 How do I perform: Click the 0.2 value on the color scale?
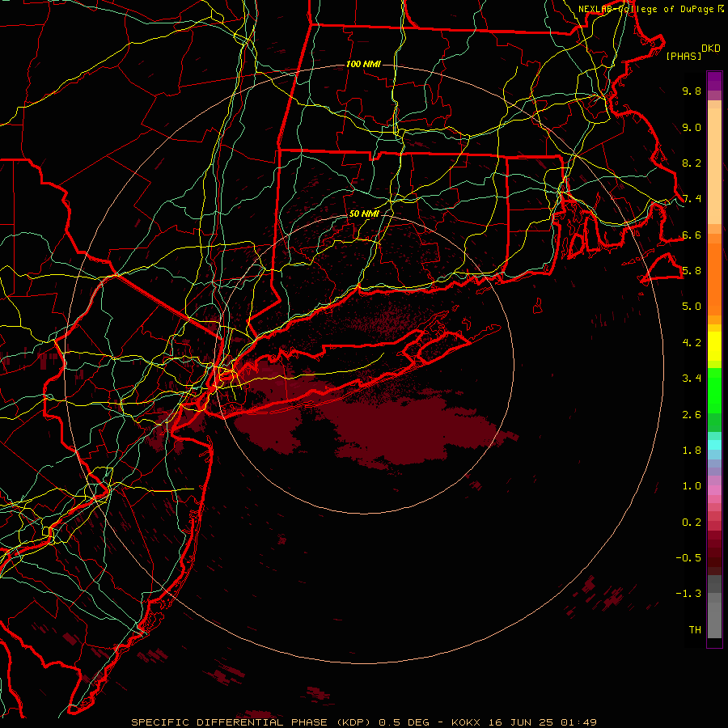tap(692, 523)
